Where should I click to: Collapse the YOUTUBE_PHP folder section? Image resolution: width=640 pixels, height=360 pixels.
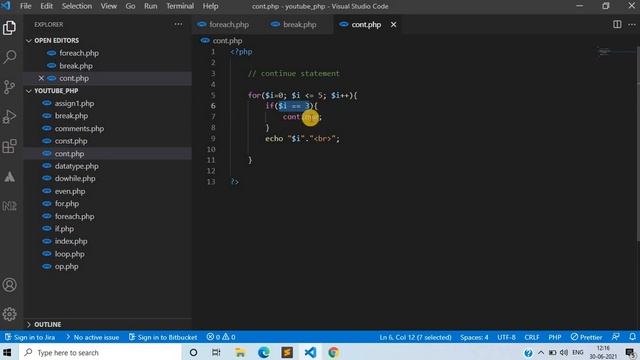pyautogui.click(x=29, y=91)
